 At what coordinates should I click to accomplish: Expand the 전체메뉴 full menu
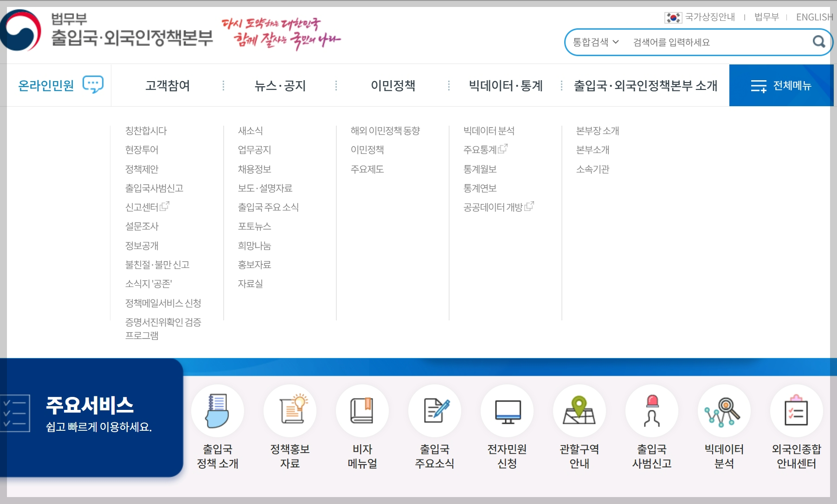point(781,85)
